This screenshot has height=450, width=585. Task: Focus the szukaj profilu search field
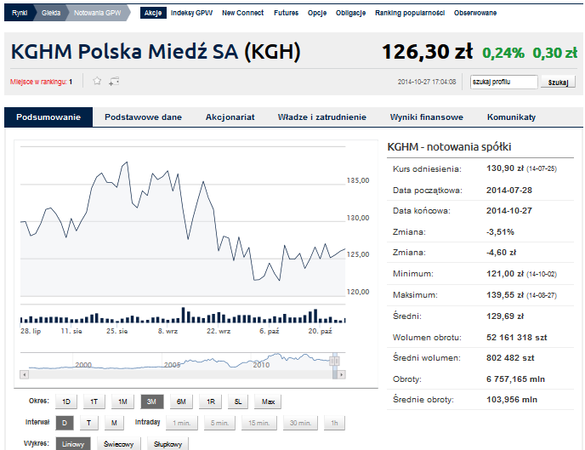coord(504,82)
